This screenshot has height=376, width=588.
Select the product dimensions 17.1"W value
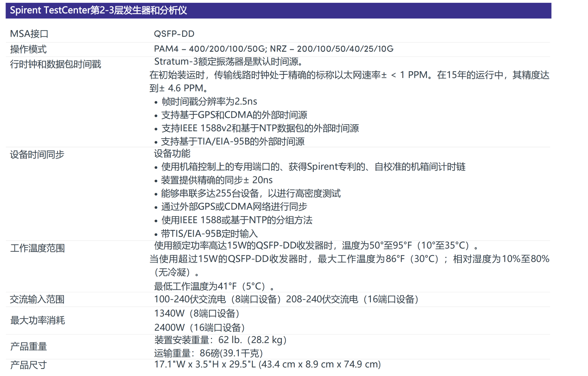(267, 365)
